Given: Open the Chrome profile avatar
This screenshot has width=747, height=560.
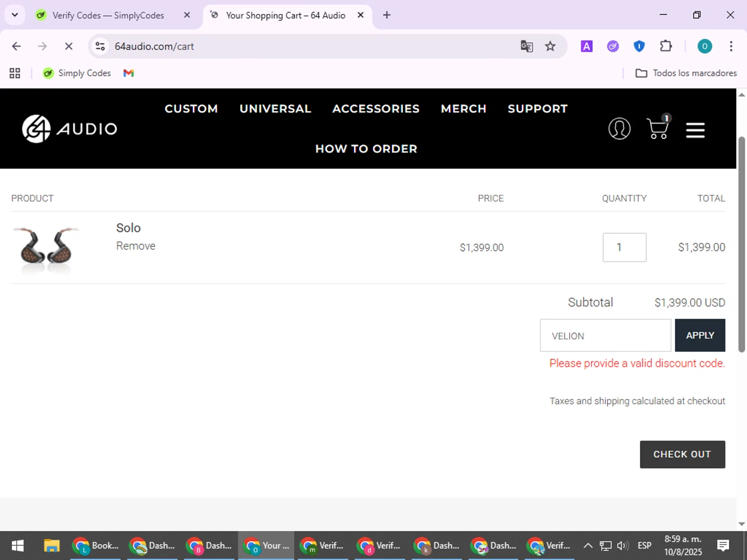Looking at the screenshot, I should tap(704, 46).
